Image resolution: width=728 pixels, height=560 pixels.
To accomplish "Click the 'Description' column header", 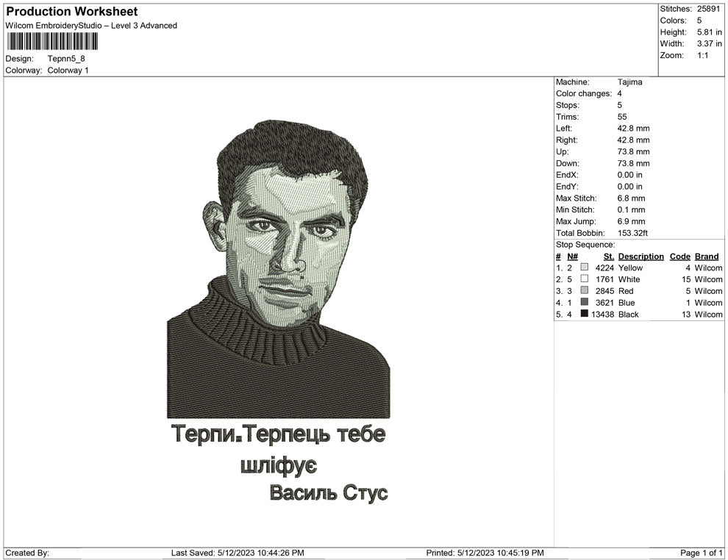I will (640, 256).
